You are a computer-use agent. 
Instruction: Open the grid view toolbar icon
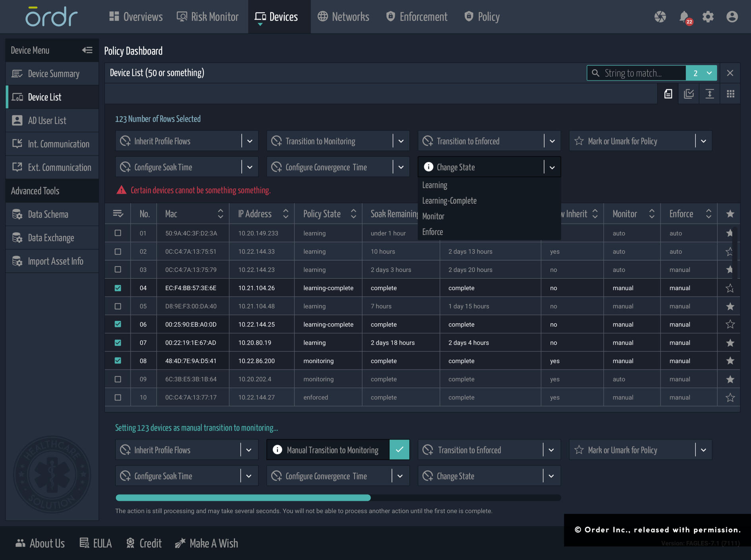(731, 93)
